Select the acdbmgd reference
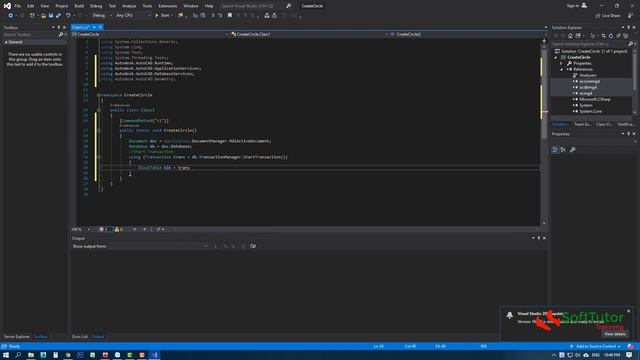Image resolution: width=640 pixels, height=360 pixels. [x=588, y=87]
